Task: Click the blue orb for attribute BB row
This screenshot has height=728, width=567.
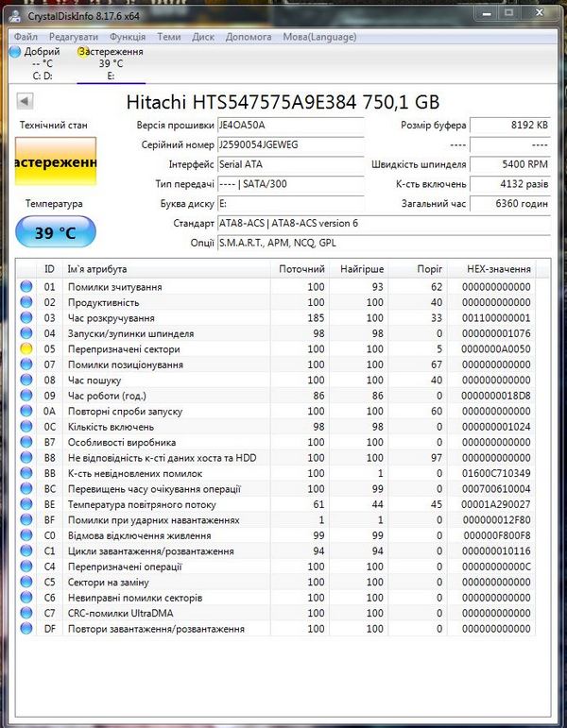Action: click(26, 474)
